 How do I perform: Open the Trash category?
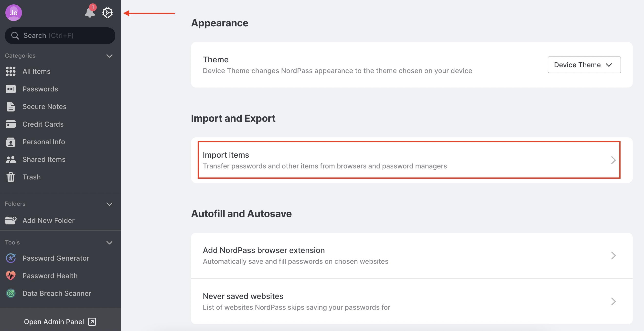[x=61, y=177]
